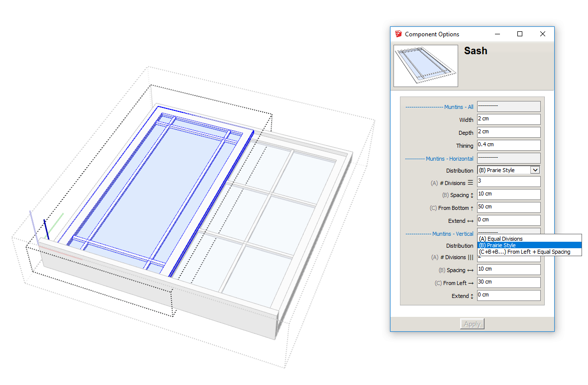Edit the Thining value field
Image resolution: width=588 pixels, height=385 pixels.
coord(508,145)
